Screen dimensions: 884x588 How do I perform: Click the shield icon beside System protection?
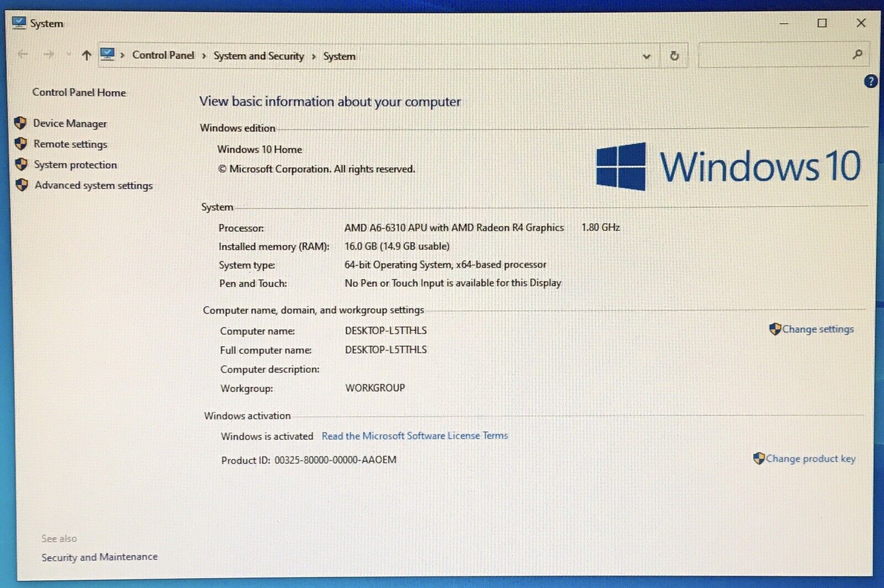(x=22, y=164)
